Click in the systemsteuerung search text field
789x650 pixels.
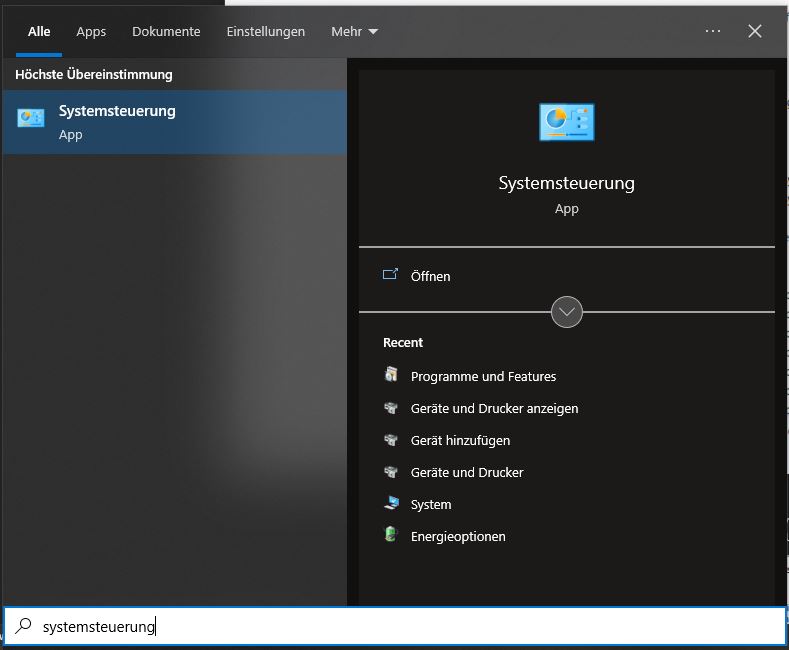400,627
